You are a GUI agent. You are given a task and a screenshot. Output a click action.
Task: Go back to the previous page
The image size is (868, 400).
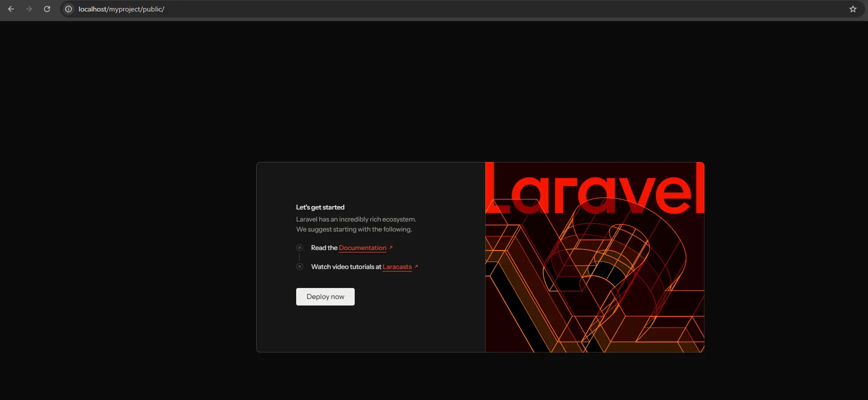click(11, 9)
